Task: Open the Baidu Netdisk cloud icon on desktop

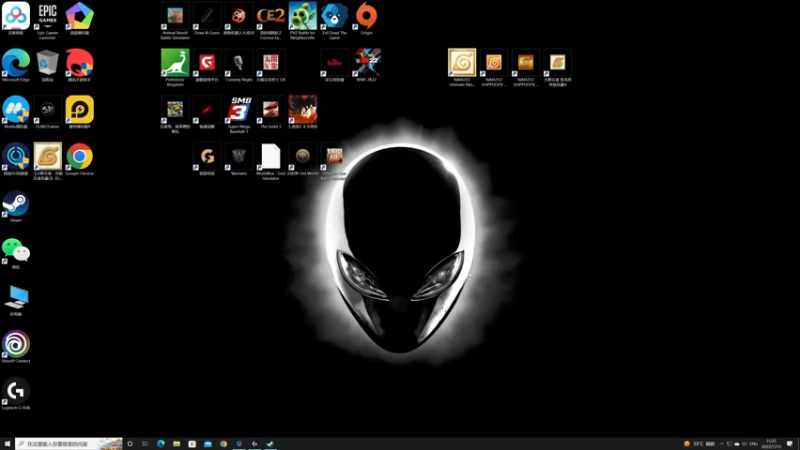Action: click(x=16, y=18)
